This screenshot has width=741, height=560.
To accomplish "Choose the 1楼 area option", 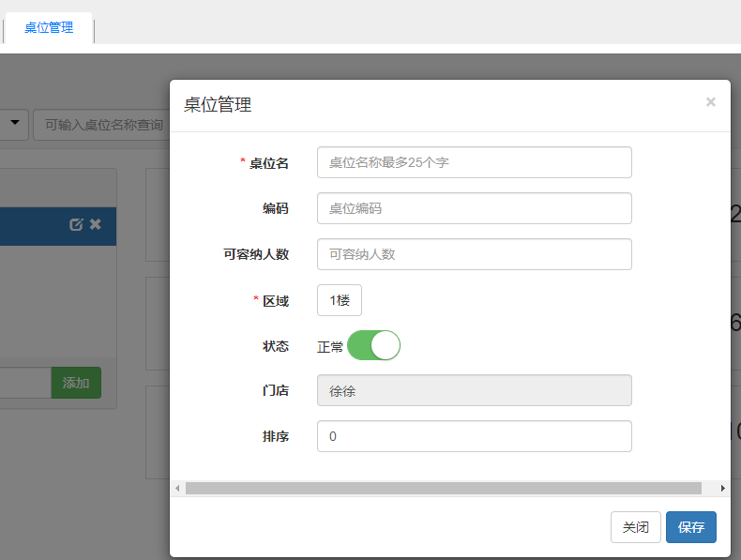I will click(x=339, y=300).
